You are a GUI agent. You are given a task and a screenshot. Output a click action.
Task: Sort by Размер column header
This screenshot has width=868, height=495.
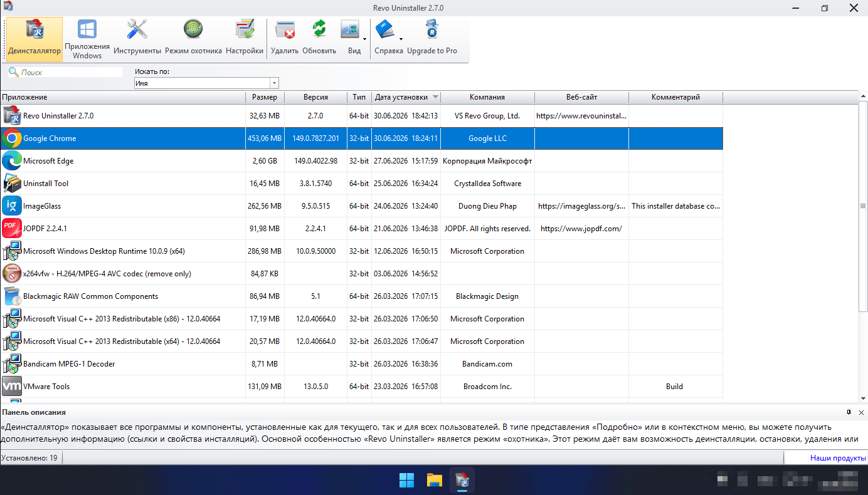click(x=265, y=97)
